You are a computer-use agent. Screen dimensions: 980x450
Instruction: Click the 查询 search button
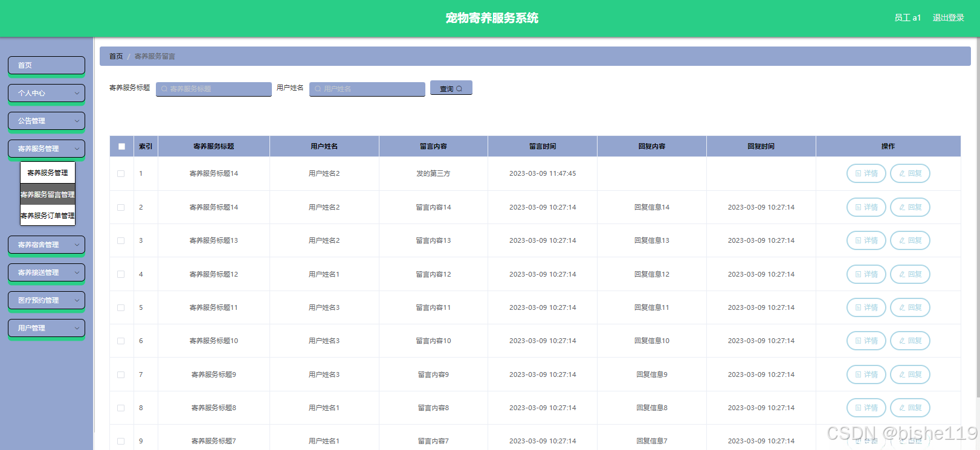click(451, 88)
